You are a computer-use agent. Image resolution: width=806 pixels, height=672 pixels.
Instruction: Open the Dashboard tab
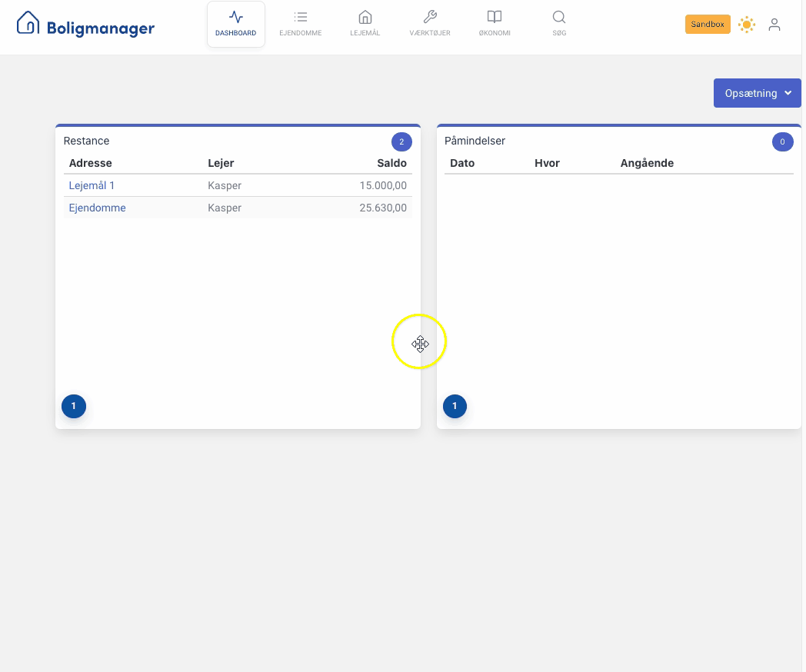(236, 24)
